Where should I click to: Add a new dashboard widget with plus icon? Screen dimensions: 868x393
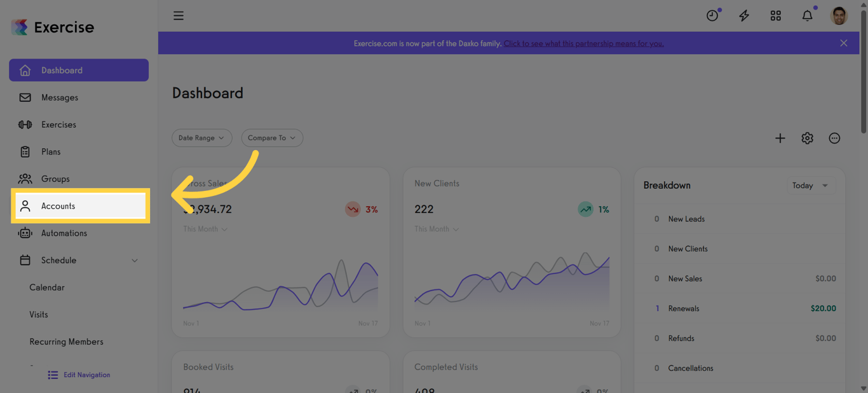[780, 137]
